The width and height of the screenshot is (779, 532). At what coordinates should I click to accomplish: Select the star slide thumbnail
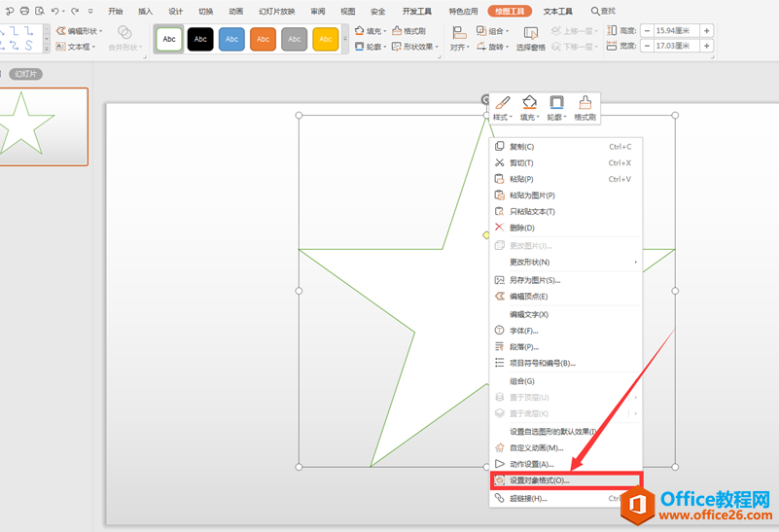(44, 126)
